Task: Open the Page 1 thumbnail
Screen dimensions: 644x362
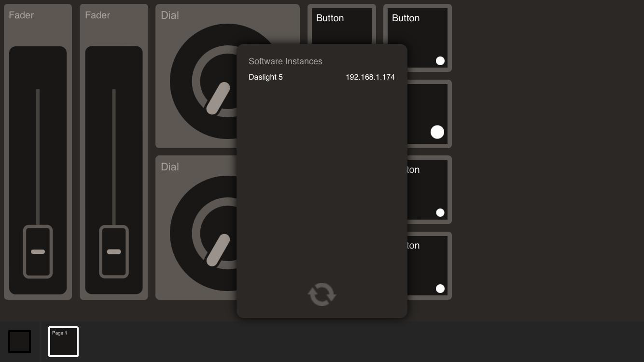Action: pyautogui.click(x=63, y=342)
